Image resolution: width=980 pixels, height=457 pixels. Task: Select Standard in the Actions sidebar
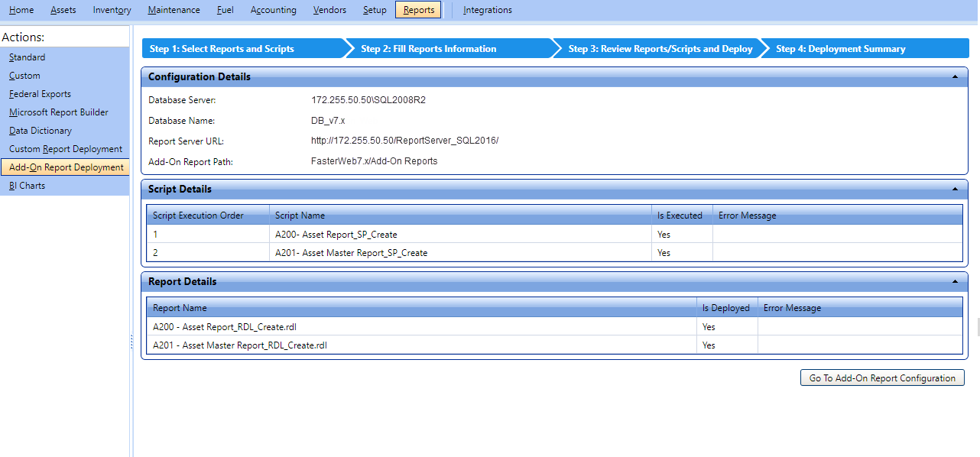(x=28, y=57)
